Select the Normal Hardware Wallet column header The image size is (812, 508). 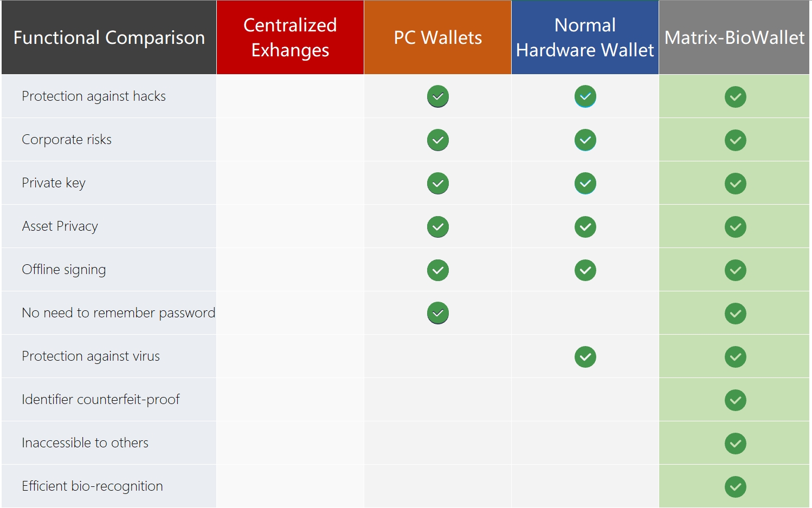(x=585, y=37)
